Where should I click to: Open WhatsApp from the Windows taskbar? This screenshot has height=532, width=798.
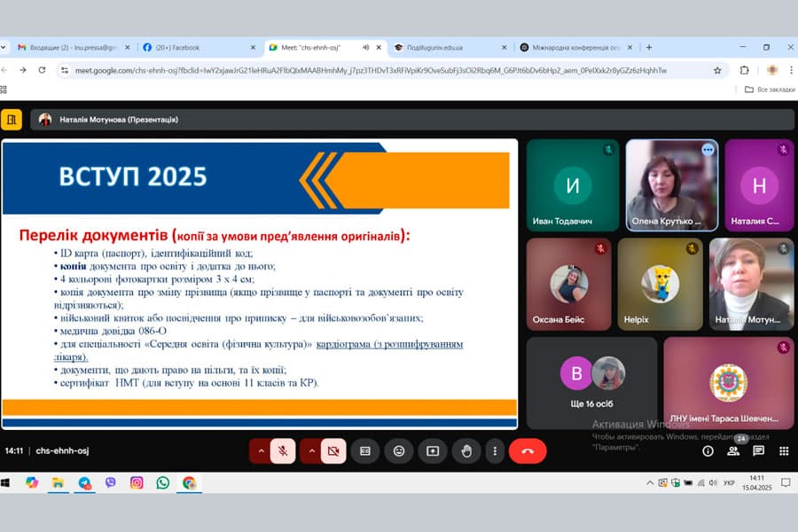pos(163,483)
